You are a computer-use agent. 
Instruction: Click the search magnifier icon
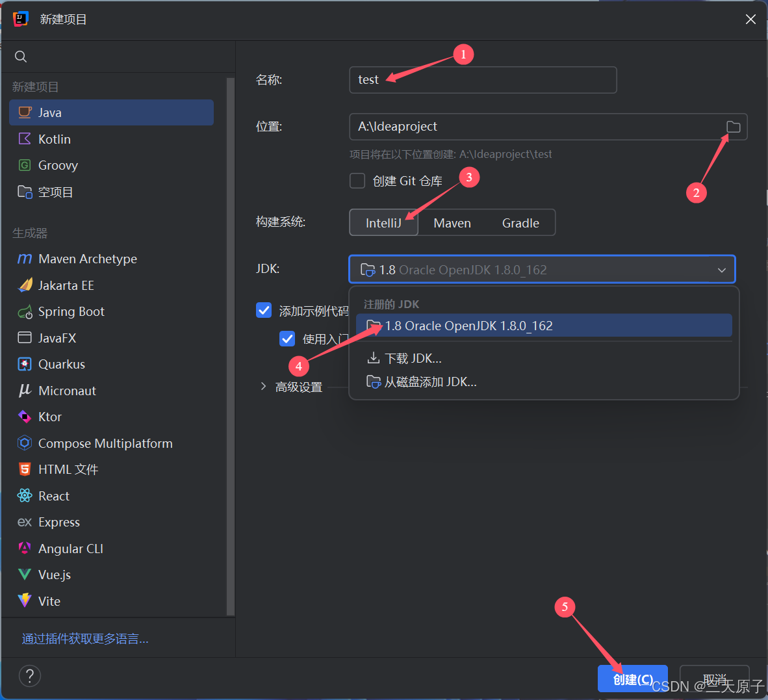point(21,57)
